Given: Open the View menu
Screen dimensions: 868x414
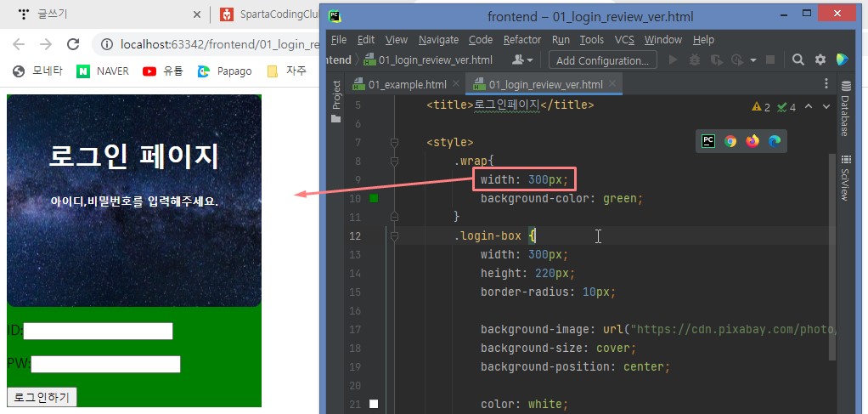Looking at the screenshot, I should click(x=397, y=40).
